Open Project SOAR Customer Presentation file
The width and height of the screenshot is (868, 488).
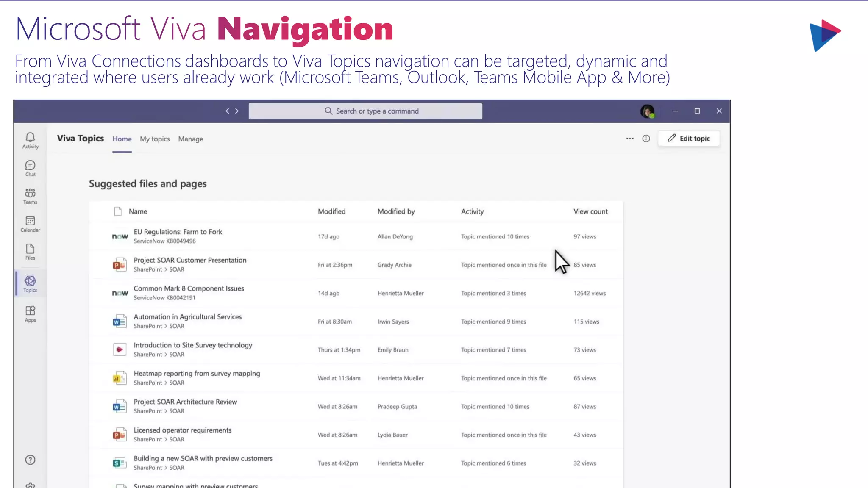(x=190, y=260)
